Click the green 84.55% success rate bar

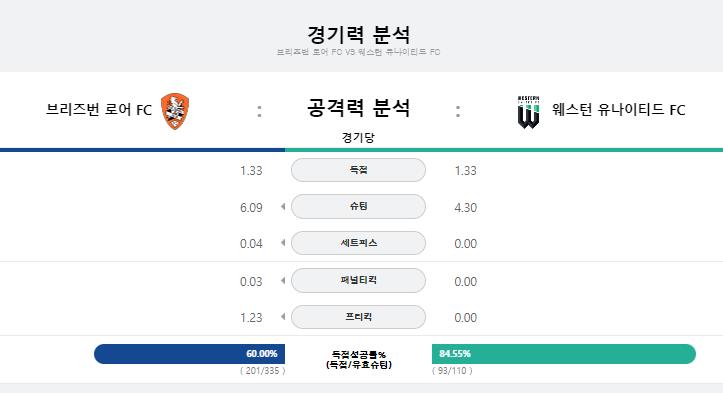(x=564, y=354)
